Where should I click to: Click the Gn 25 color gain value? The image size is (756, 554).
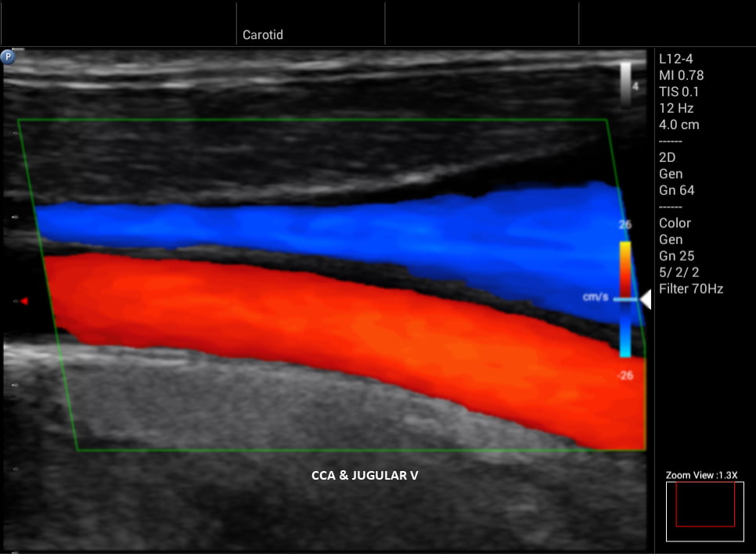(x=677, y=256)
